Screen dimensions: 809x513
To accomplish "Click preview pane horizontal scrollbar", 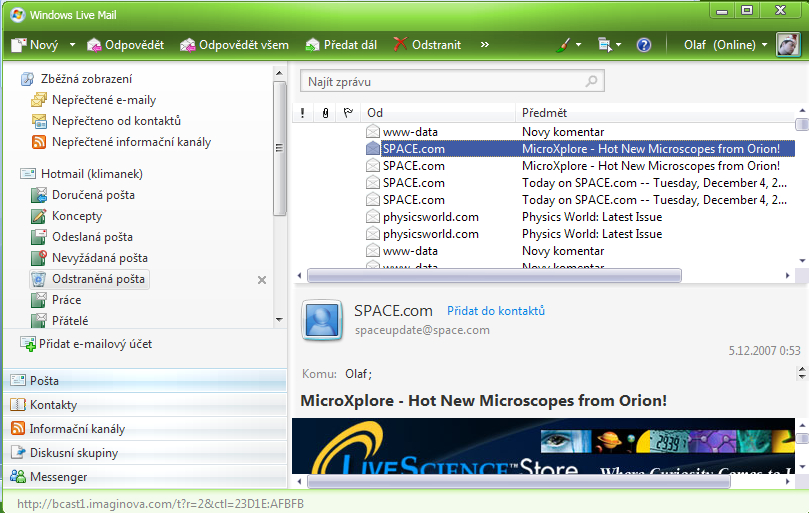I will (x=519, y=482).
